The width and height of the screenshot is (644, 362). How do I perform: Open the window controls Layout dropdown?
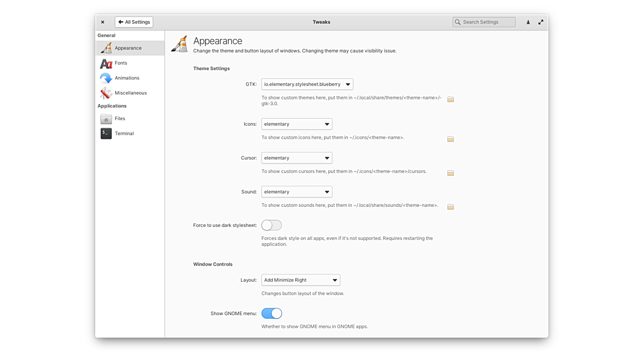point(300,280)
